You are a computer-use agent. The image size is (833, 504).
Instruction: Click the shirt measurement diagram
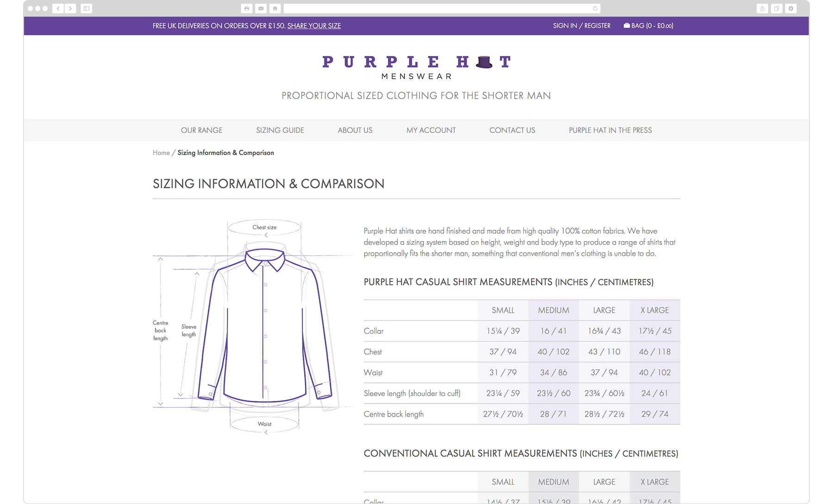click(253, 328)
